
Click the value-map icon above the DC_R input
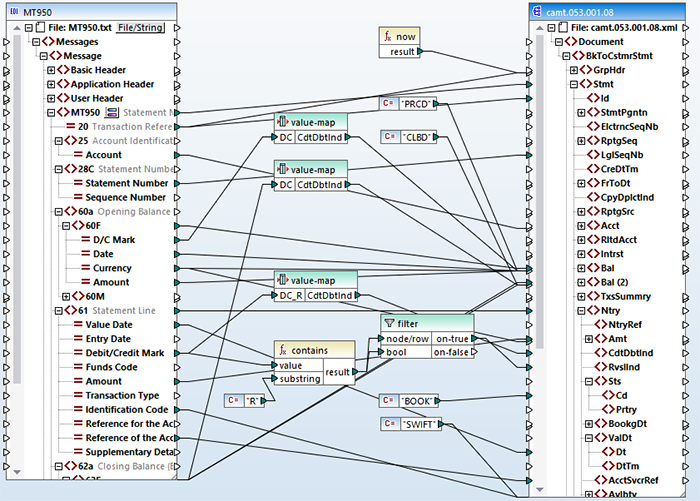[283, 280]
